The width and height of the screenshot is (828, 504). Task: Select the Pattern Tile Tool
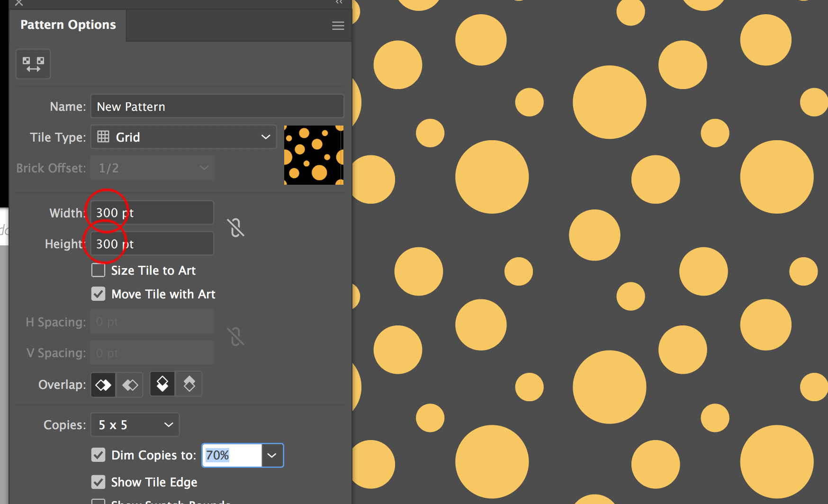click(x=33, y=64)
